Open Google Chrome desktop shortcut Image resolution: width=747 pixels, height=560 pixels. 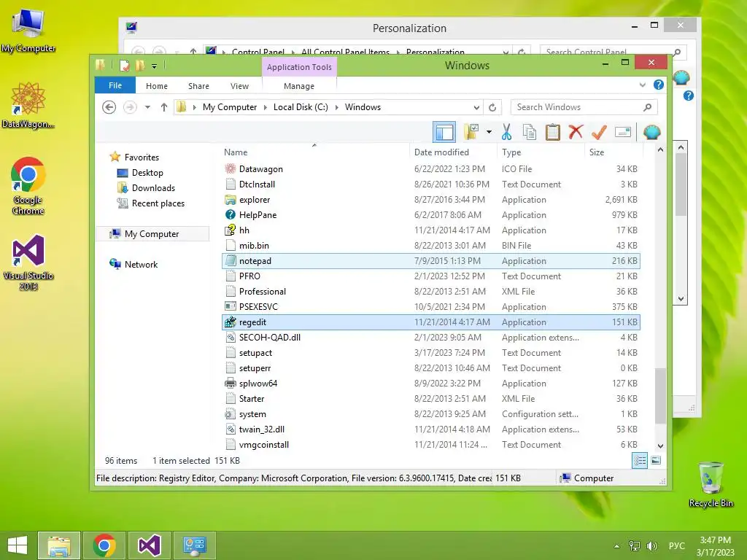(28, 186)
